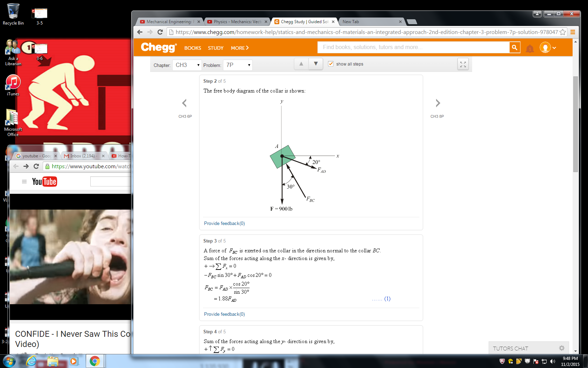
Task: Click the up arrow to go to previous step
Action: click(x=301, y=64)
